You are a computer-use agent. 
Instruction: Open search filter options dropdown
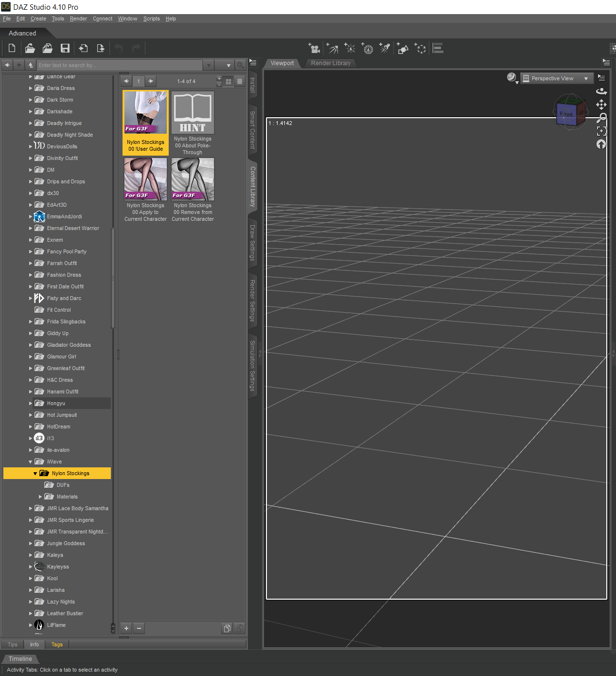(x=225, y=65)
